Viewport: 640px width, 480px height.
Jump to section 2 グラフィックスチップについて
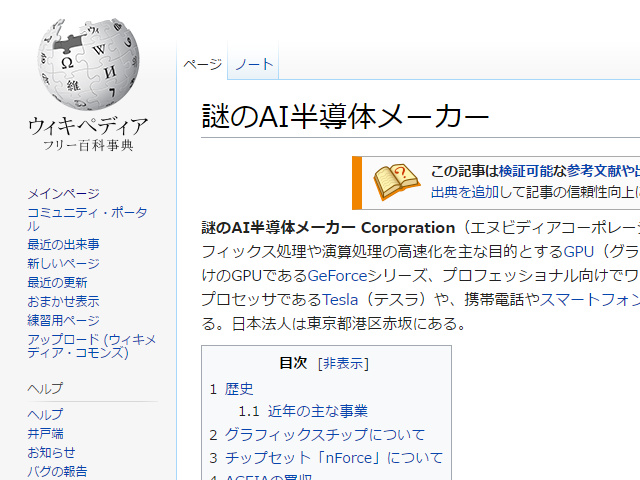(x=324, y=435)
